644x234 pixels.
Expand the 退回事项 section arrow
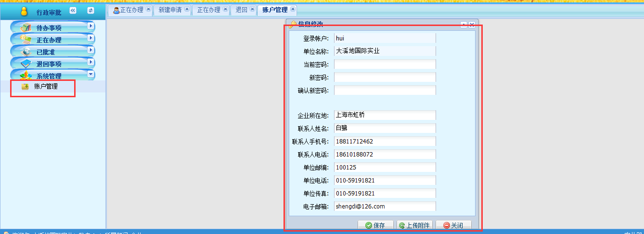pyautogui.click(x=90, y=62)
